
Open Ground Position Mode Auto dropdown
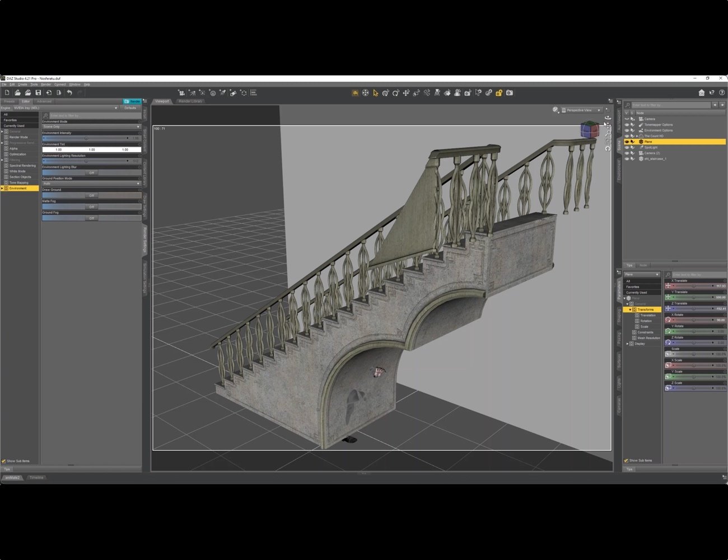(x=91, y=184)
